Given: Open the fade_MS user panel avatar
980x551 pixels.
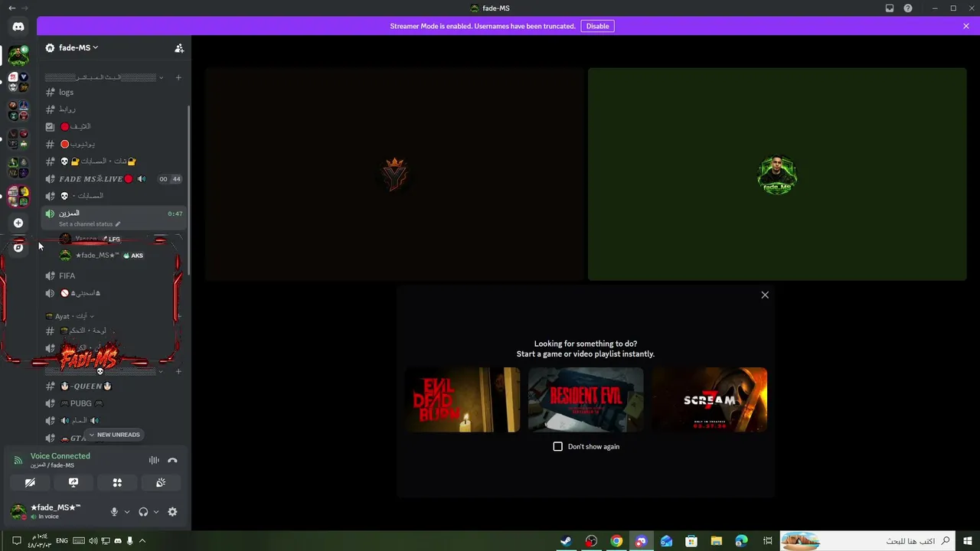Looking at the screenshot, I should pos(18,512).
